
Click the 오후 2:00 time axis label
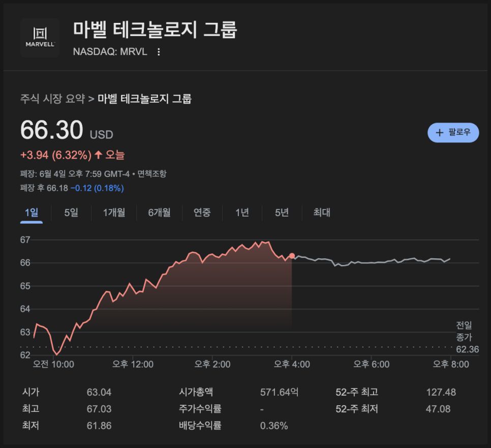coord(212,365)
